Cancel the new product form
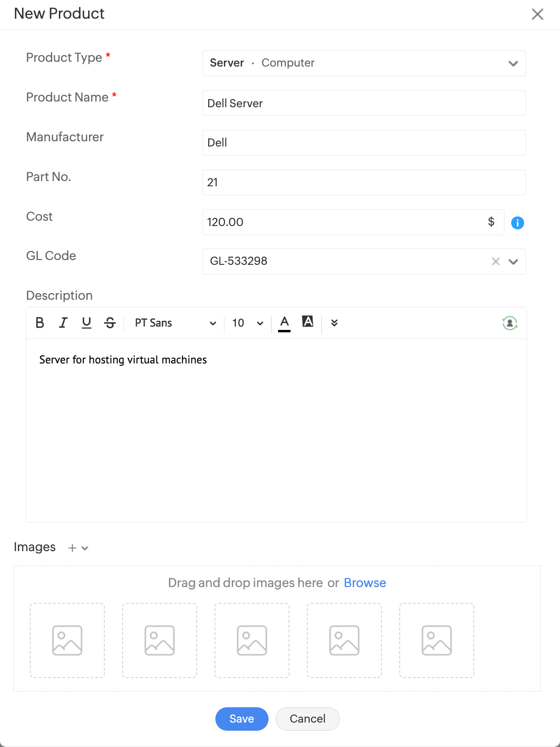This screenshot has width=560, height=747. 307,719
